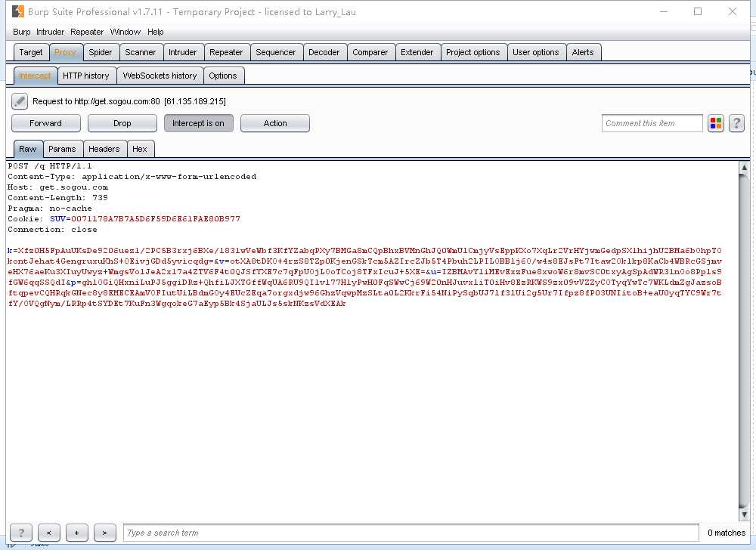Screen dimensions: 756x550
Task: Open the Intruder menu in menu bar
Action: pos(50,32)
